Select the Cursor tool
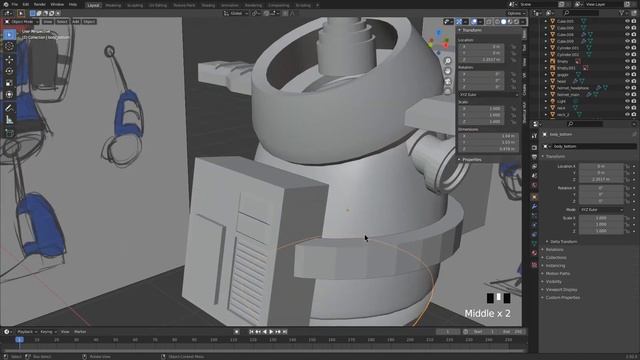The width and height of the screenshot is (640, 360). [x=9, y=46]
